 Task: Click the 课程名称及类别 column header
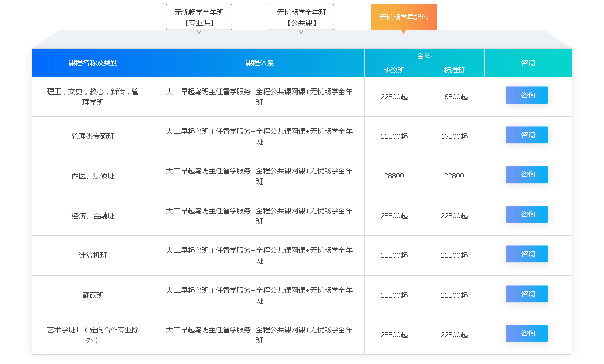tap(93, 62)
